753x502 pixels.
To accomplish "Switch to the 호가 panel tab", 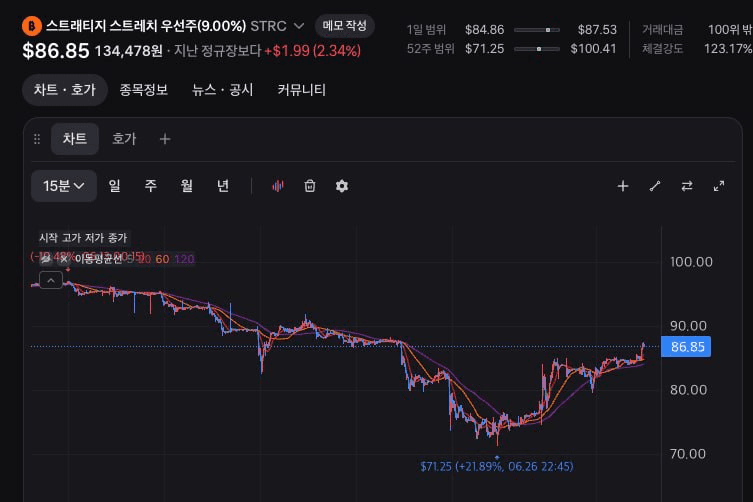I will (124, 139).
